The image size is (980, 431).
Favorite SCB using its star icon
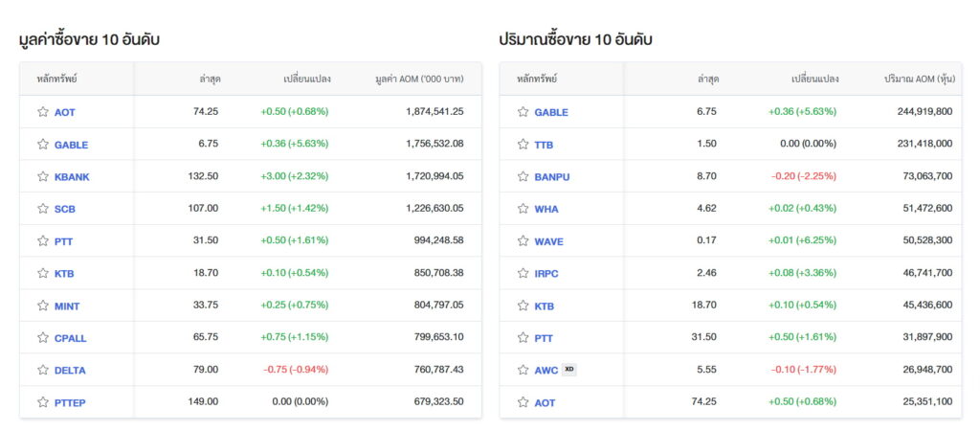coord(42,209)
